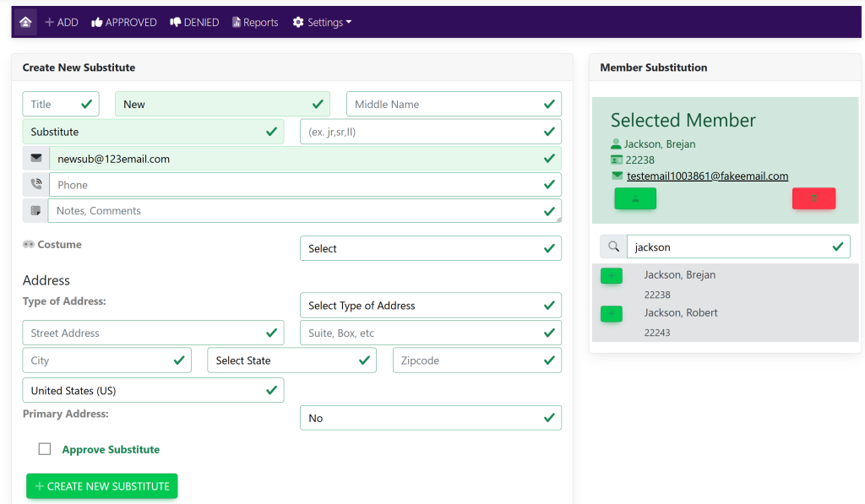Change the Primary Address No dropdown

tap(430, 418)
